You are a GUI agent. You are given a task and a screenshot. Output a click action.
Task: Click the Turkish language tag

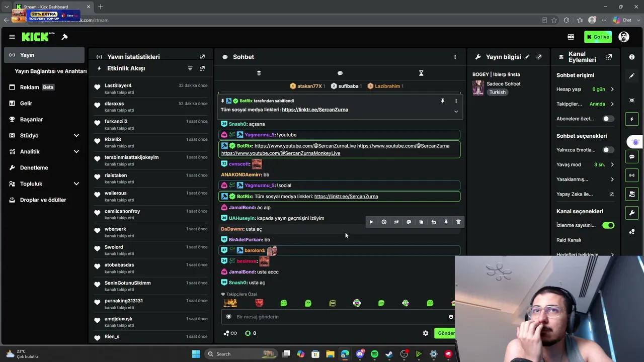[498, 93]
